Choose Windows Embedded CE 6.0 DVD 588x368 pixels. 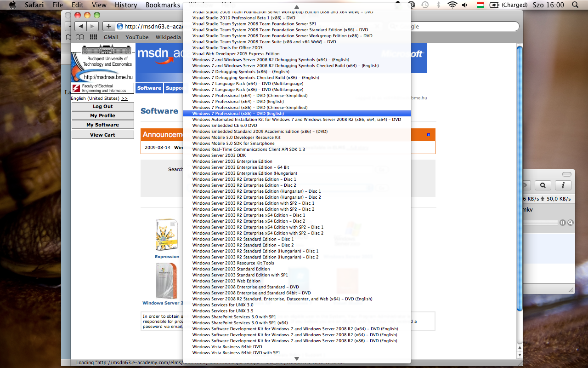pos(297,126)
